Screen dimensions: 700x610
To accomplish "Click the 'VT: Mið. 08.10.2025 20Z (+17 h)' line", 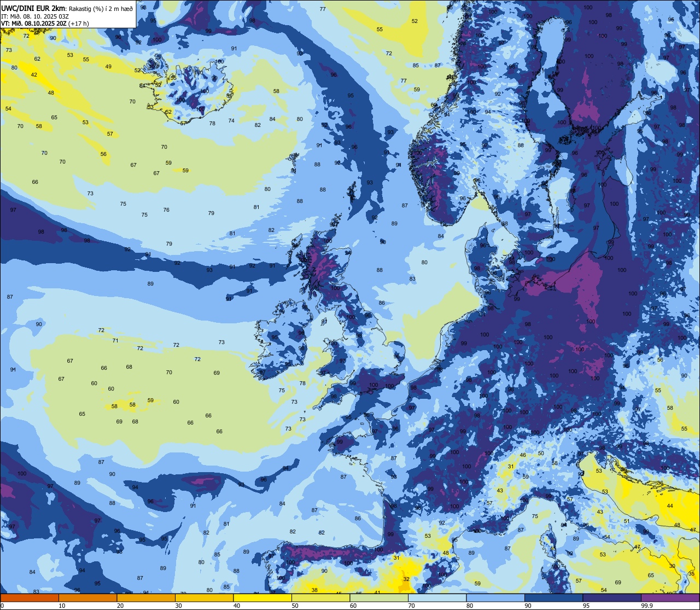I will [45, 23].
